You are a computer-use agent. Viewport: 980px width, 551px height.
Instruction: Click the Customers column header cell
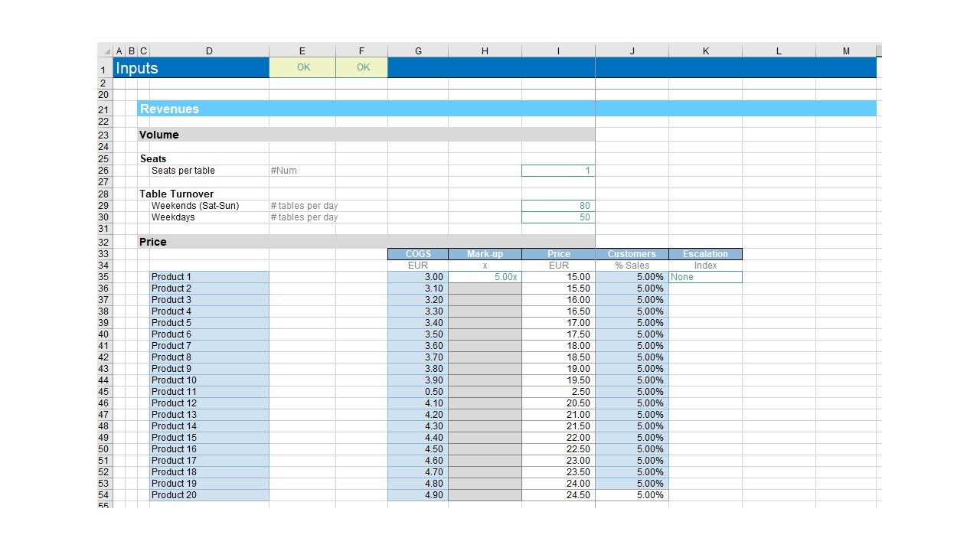[632, 254]
